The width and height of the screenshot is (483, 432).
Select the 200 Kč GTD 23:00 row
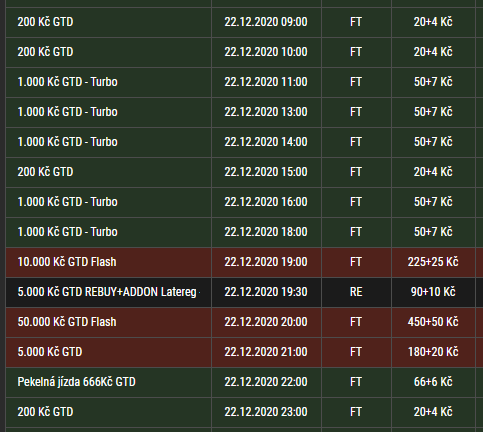(241, 412)
